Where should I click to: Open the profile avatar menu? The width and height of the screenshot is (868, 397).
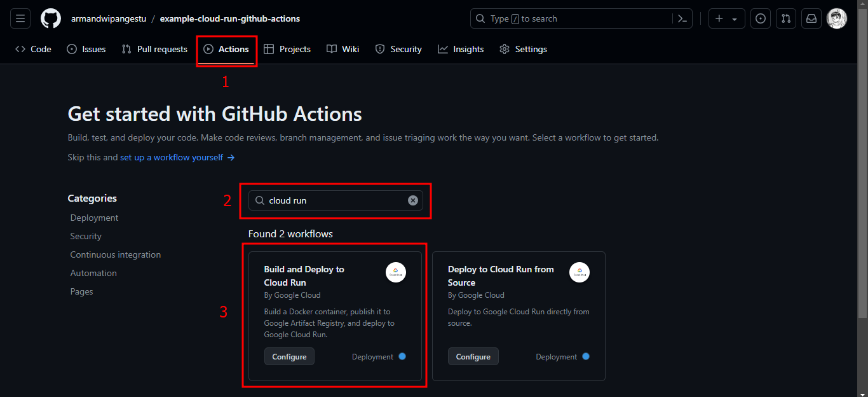(837, 18)
